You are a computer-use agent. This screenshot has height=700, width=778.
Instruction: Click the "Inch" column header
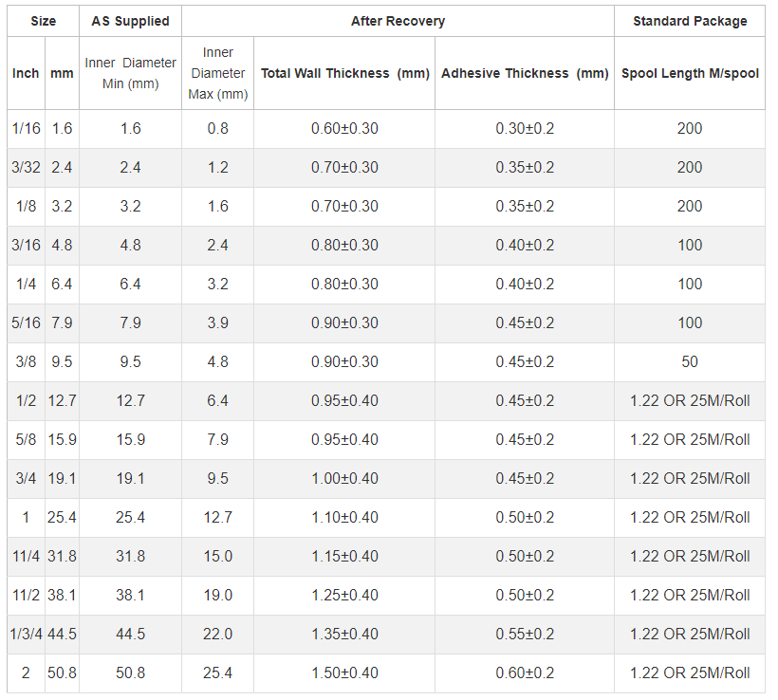(x=26, y=73)
